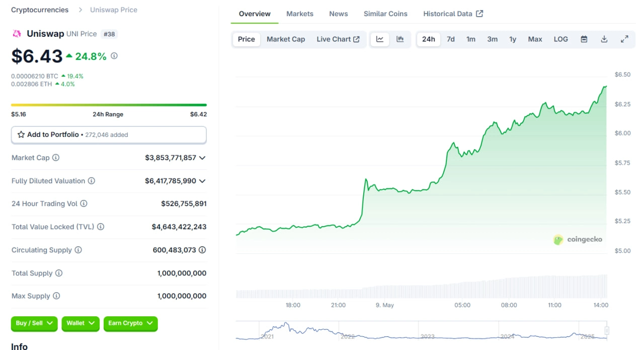
Task: Select the 3m time range
Action: (493, 39)
